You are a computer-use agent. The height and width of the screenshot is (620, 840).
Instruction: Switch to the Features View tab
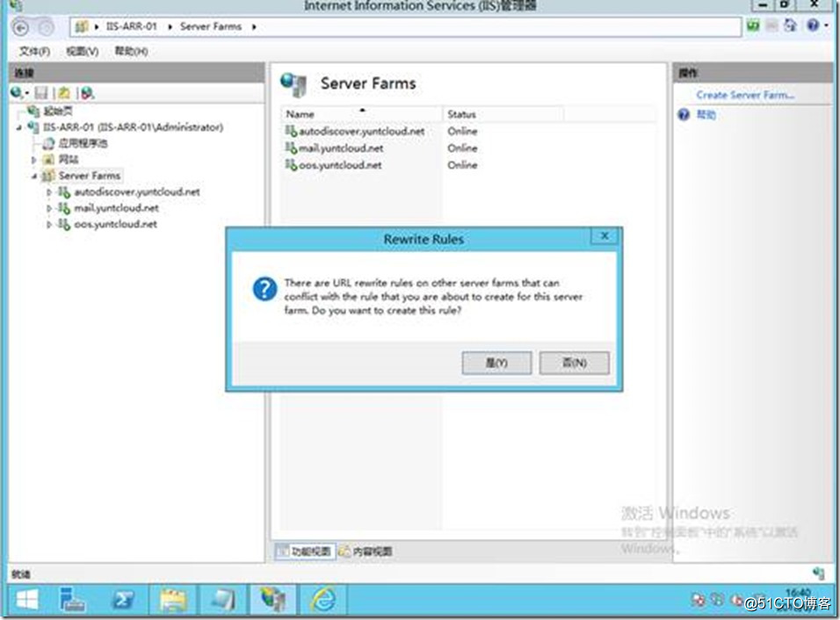pos(306,551)
